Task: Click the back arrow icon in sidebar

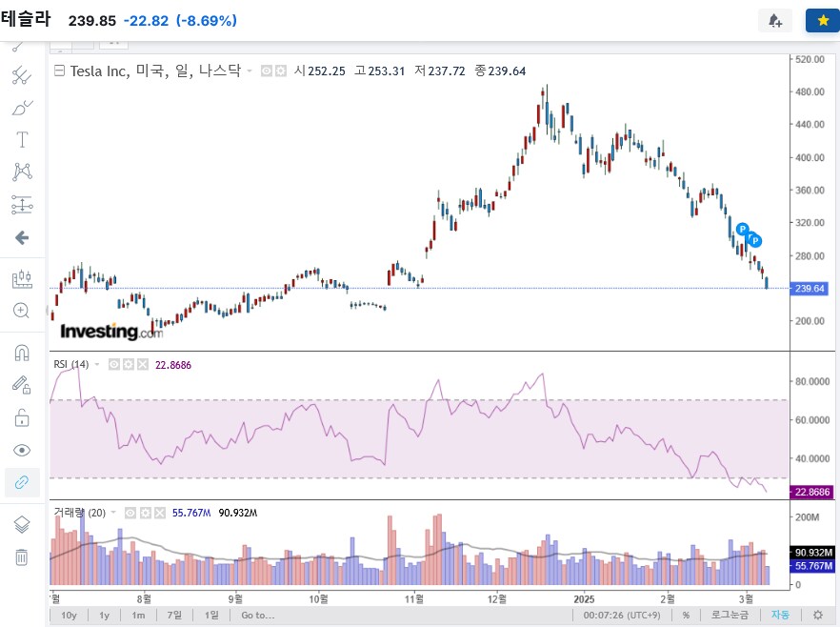Action: click(22, 237)
